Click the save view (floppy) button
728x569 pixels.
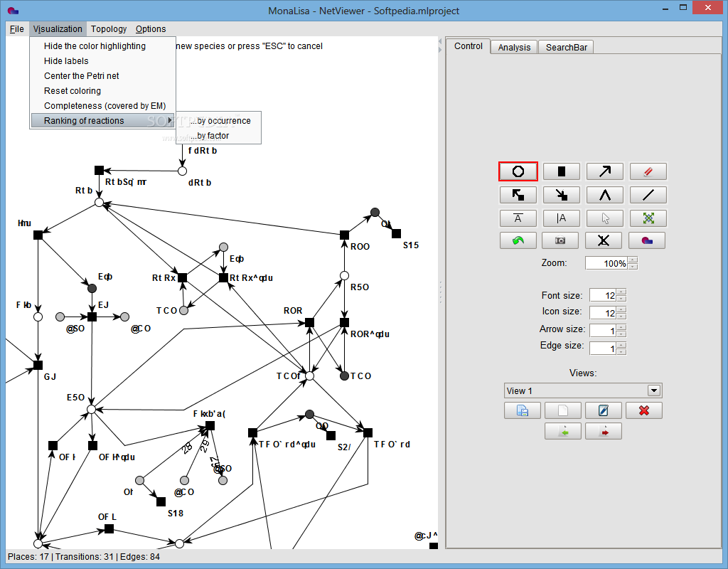point(523,410)
